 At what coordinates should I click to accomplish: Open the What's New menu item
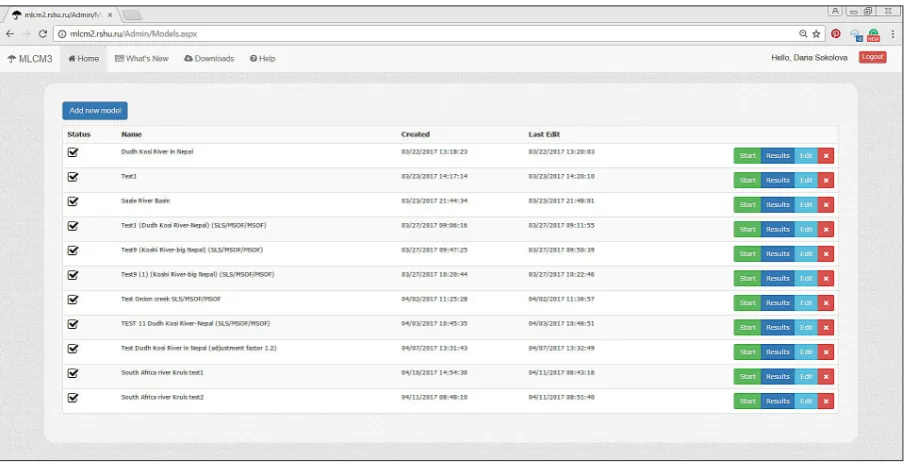(142, 58)
